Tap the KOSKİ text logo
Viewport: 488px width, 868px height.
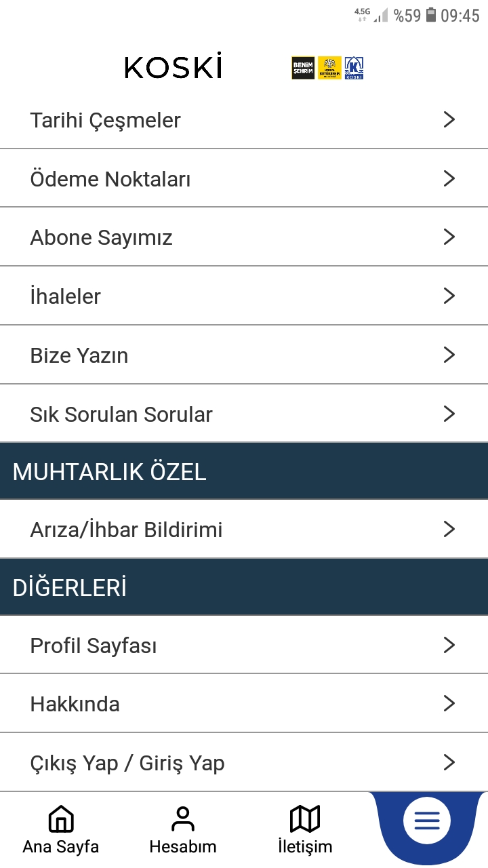click(x=174, y=67)
